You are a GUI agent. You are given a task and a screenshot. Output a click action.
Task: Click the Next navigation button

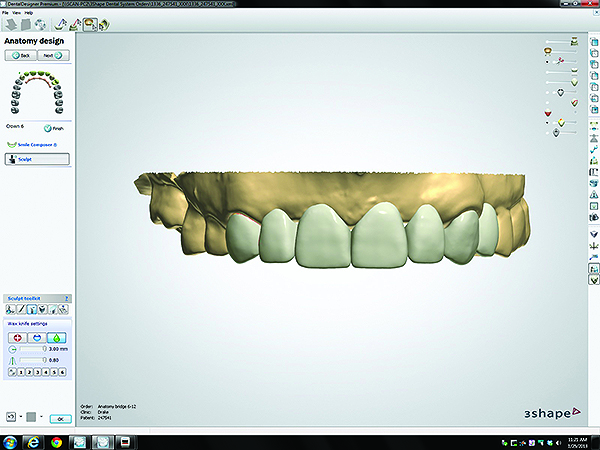coord(52,56)
